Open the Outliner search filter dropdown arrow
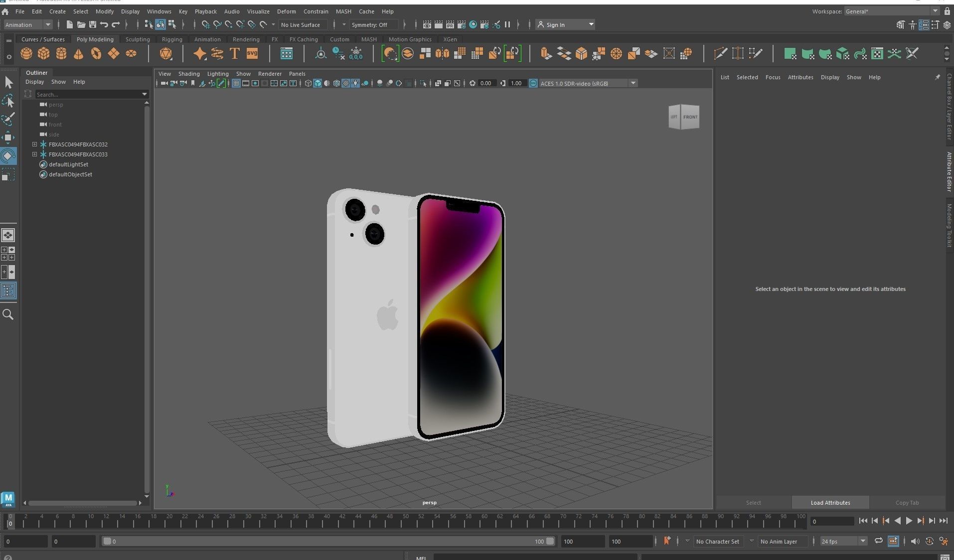This screenshot has height=560, width=954. [x=145, y=94]
